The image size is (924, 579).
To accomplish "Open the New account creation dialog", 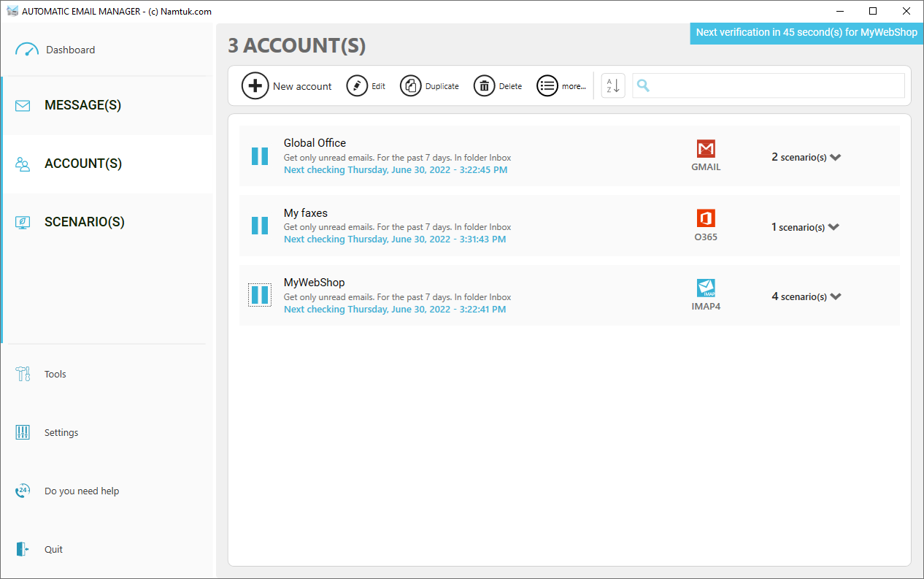I will (255, 85).
